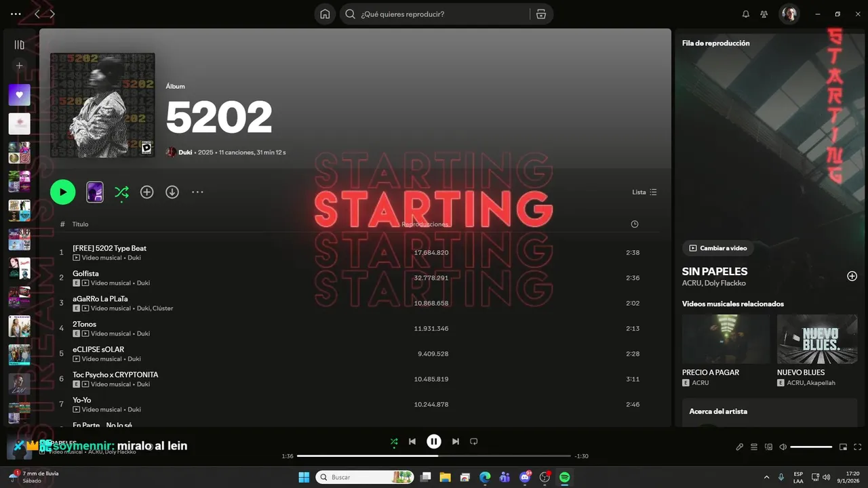868x488 pixels.
Task: Open ACRU, Doly Flackko artist link under SIN PAPELES
Action: 714,283
